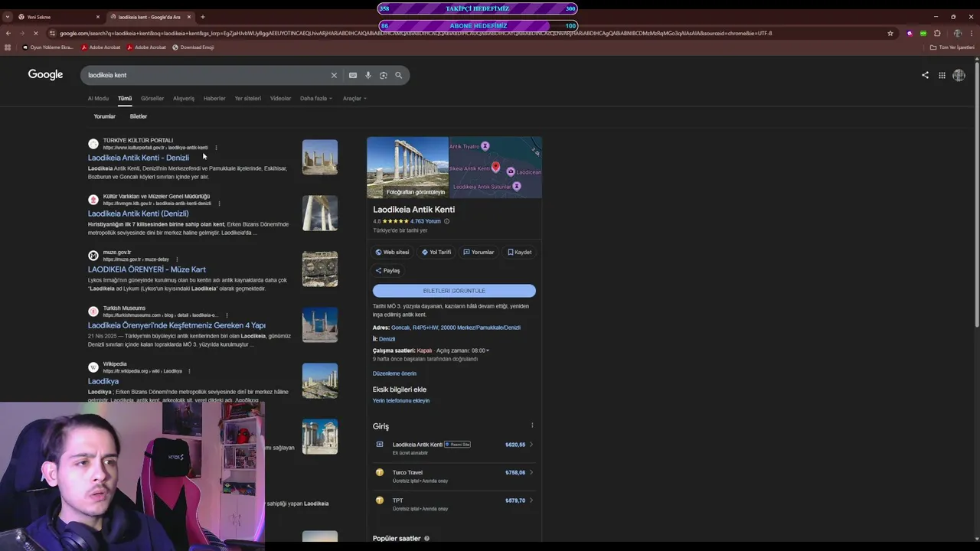Expand opening hours dropdown arrow
980x551 pixels.
(x=487, y=350)
